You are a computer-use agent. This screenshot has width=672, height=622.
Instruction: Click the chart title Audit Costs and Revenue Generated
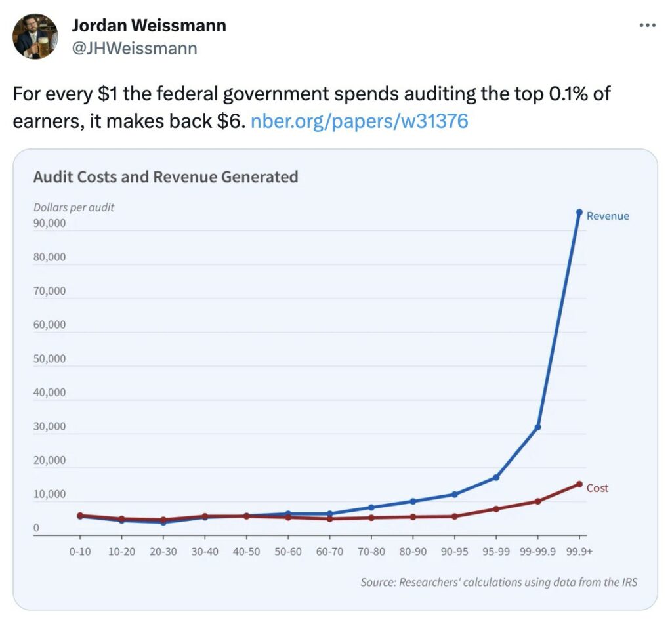pos(166,177)
